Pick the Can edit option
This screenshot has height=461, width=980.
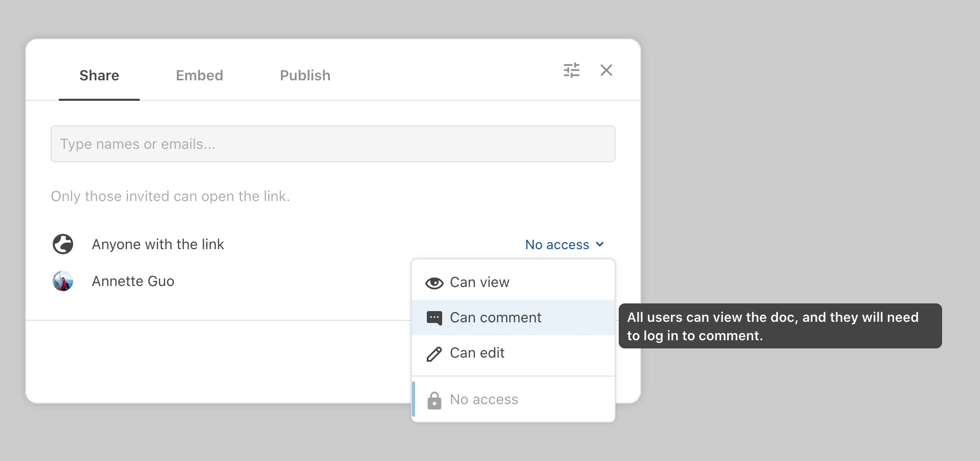pos(477,353)
